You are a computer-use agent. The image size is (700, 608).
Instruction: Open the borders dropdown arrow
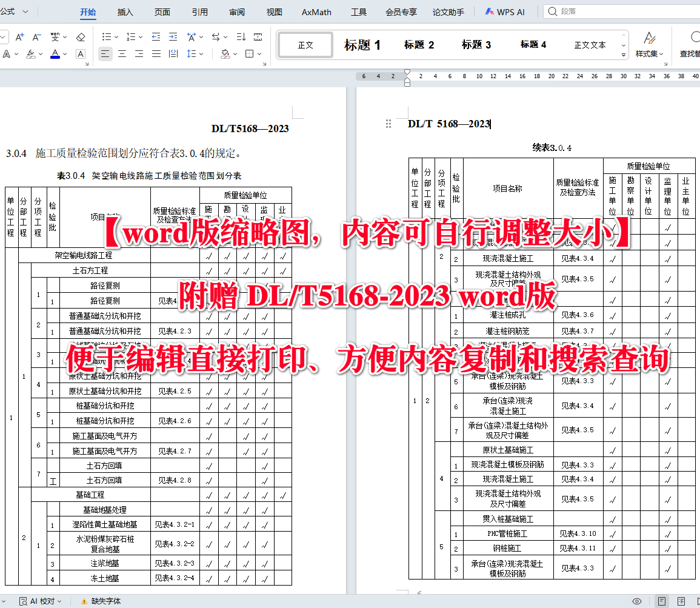pos(259,54)
